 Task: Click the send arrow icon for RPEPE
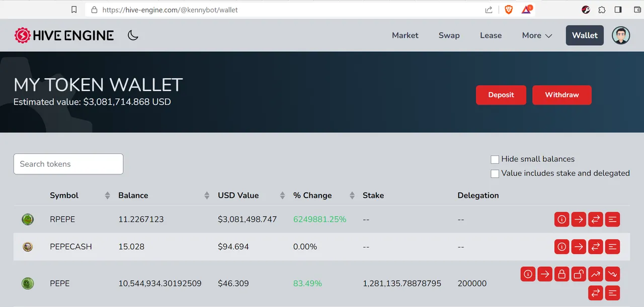click(579, 219)
